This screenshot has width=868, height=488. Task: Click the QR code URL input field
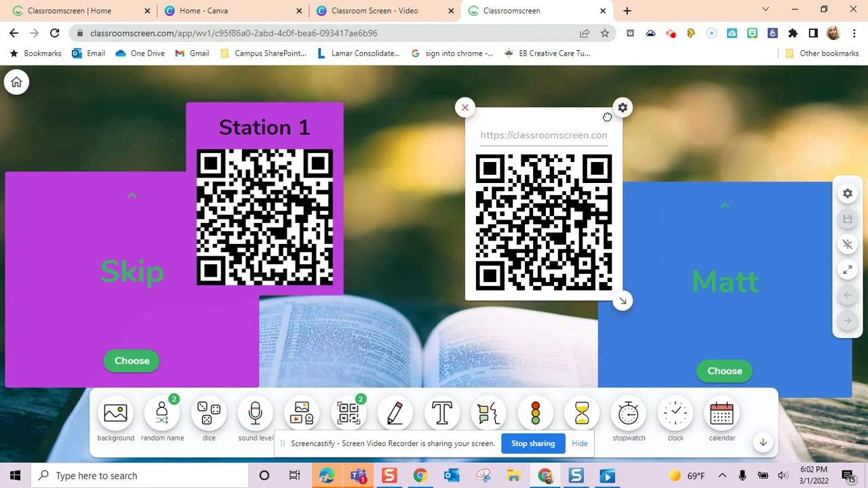click(544, 135)
